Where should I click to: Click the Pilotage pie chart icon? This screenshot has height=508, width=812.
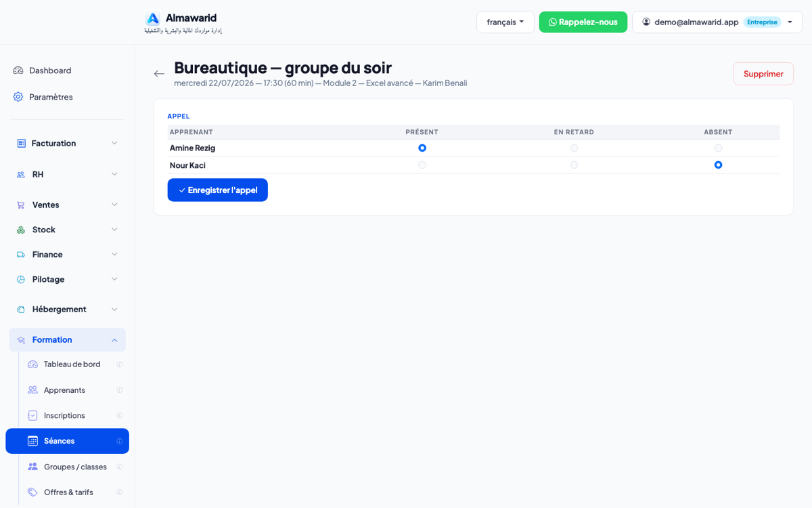pyautogui.click(x=21, y=280)
